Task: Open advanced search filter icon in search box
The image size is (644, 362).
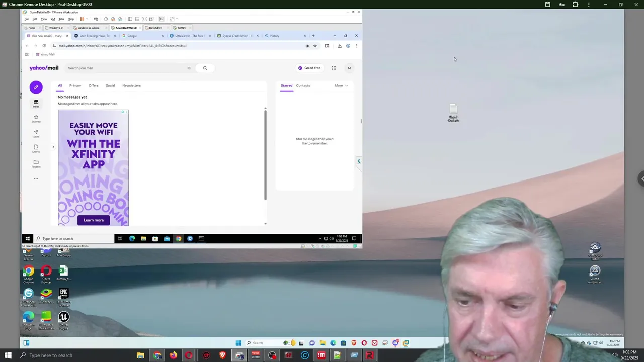Action: pos(189,68)
